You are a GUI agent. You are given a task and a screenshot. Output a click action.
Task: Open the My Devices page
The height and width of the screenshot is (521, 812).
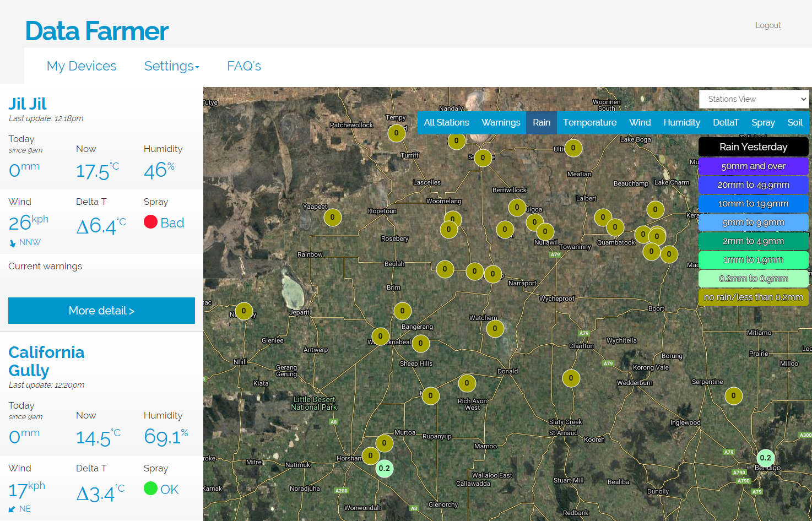pyautogui.click(x=82, y=66)
